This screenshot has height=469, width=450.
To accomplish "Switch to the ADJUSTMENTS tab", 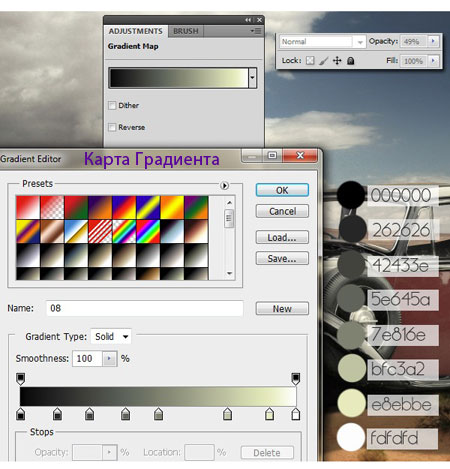I will (x=136, y=31).
